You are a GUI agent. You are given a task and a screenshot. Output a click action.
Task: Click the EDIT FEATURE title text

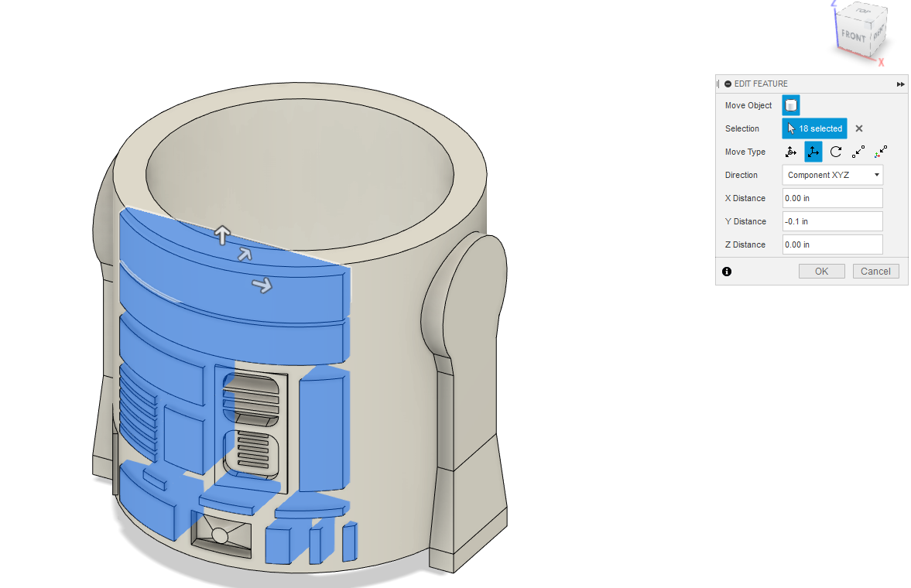[761, 84]
